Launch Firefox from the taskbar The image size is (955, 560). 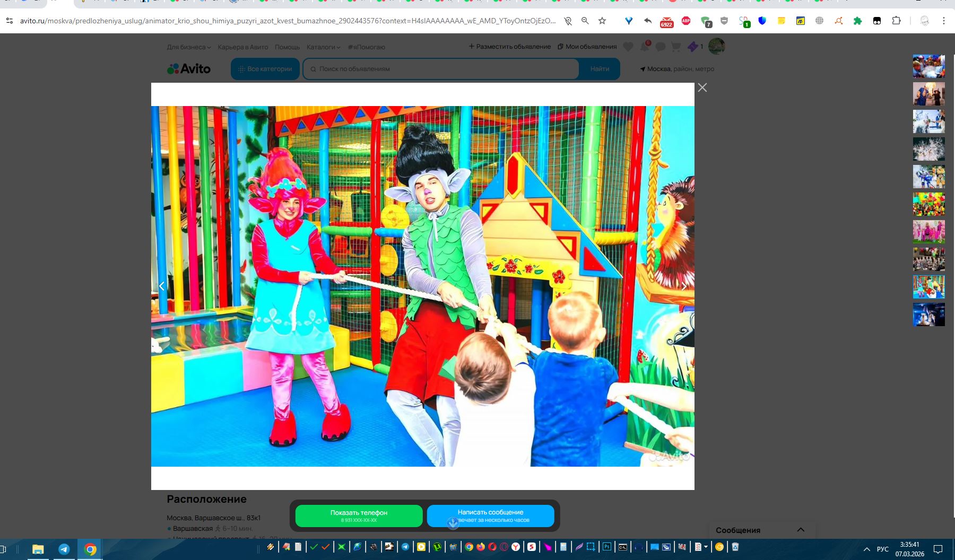tap(481, 547)
